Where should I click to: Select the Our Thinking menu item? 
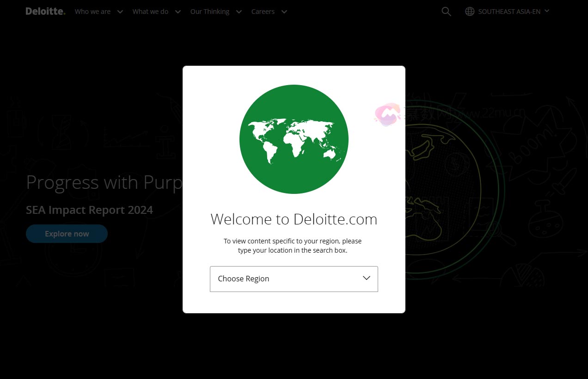[x=209, y=12]
